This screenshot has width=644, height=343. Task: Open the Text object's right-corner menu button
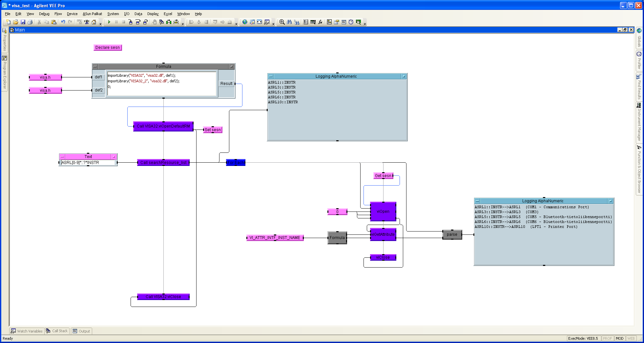point(114,157)
